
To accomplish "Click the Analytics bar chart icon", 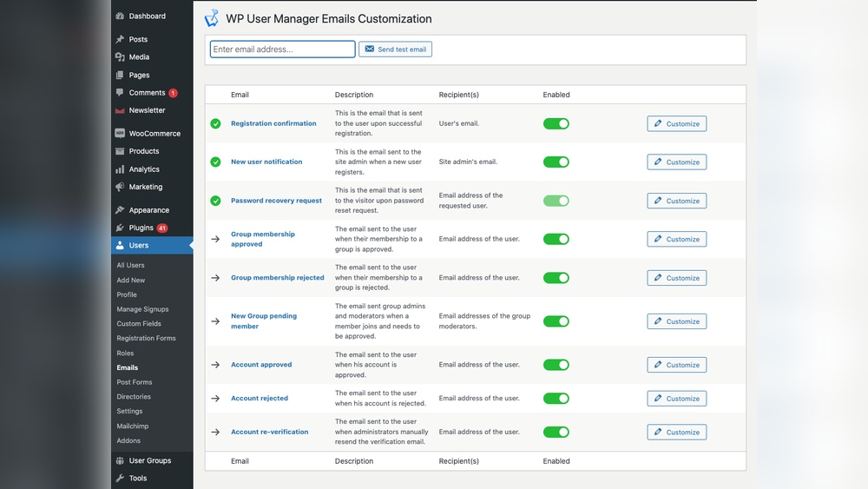I will tap(120, 169).
